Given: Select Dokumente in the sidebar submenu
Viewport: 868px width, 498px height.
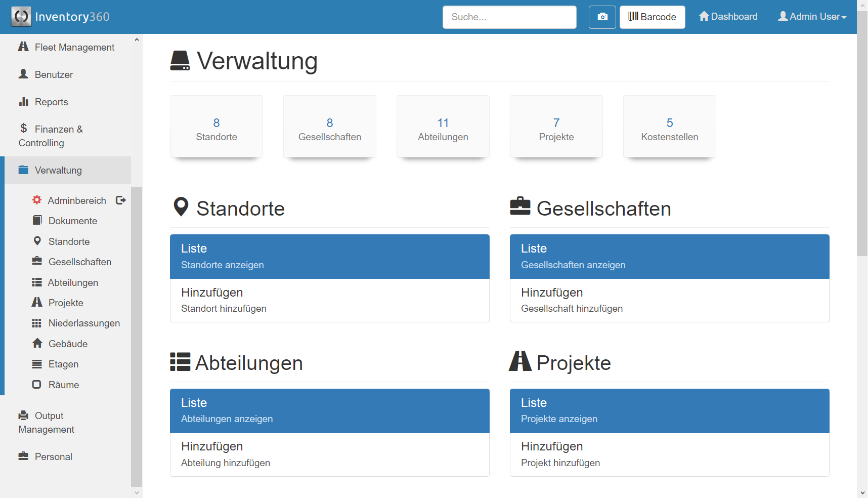Looking at the screenshot, I should click(x=73, y=221).
